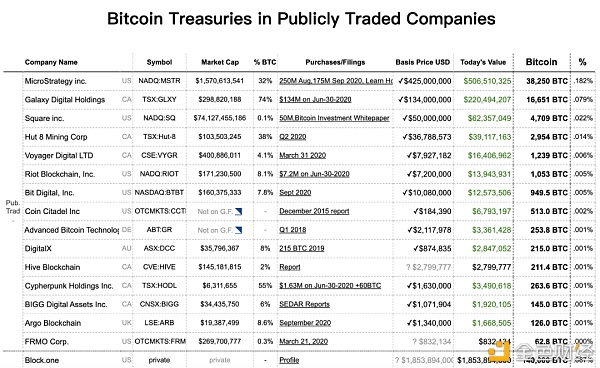Open Hive Blockchain Report link

point(290,267)
